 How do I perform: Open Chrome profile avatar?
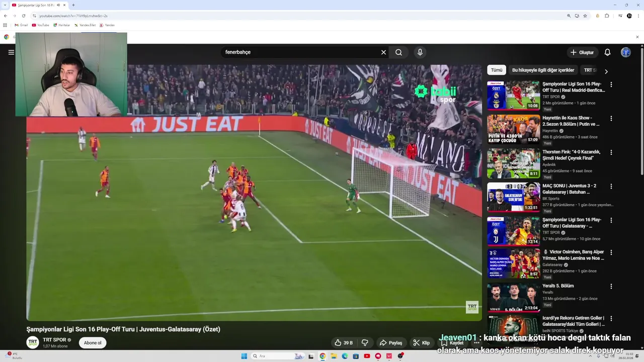(x=629, y=16)
